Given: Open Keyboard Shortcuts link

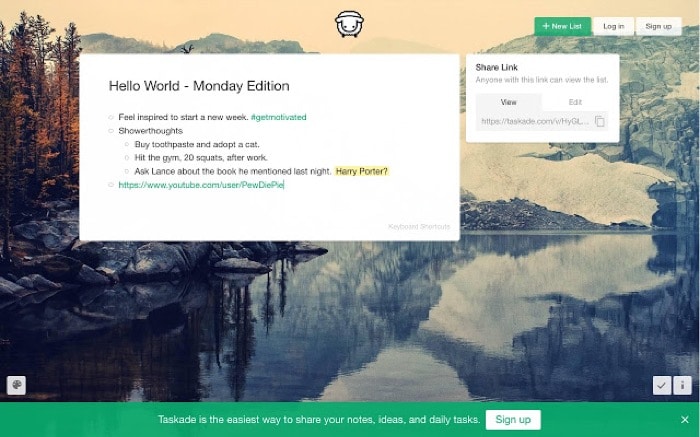Looking at the screenshot, I should [419, 227].
